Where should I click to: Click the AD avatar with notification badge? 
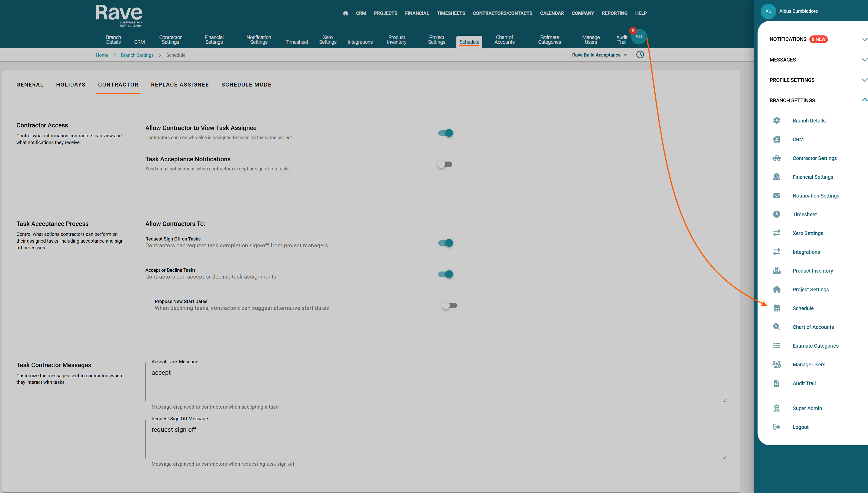[638, 36]
